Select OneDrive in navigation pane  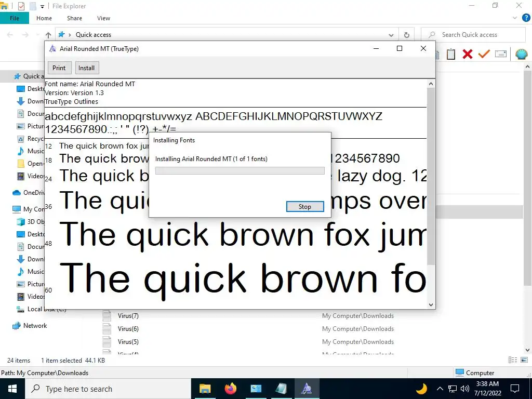pyautogui.click(x=29, y=193)
